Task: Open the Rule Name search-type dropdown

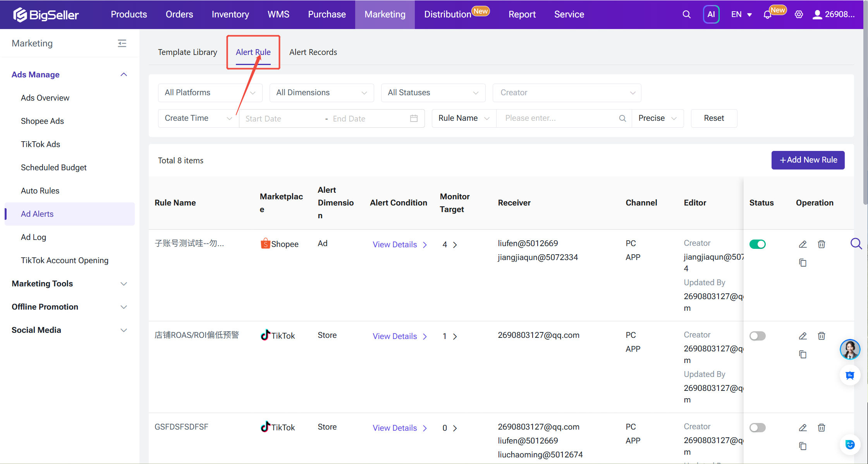Action: [x=464, y=118]
